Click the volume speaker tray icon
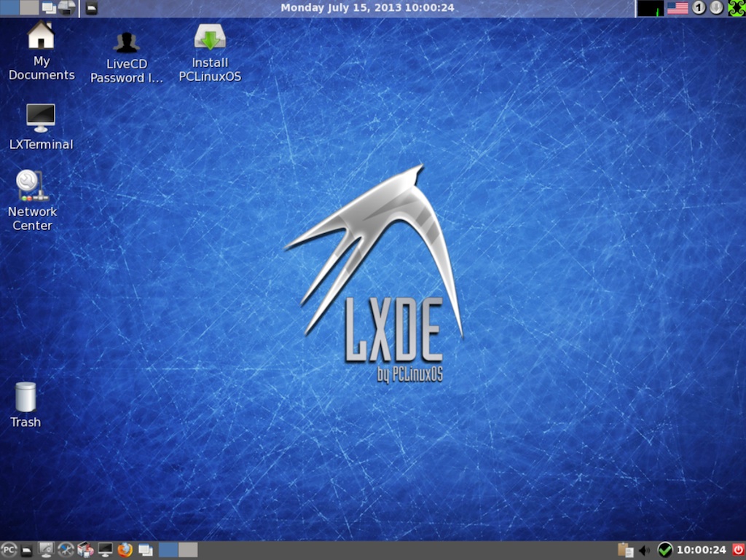Viewport: 746px width, 560px height. point(645,551)
